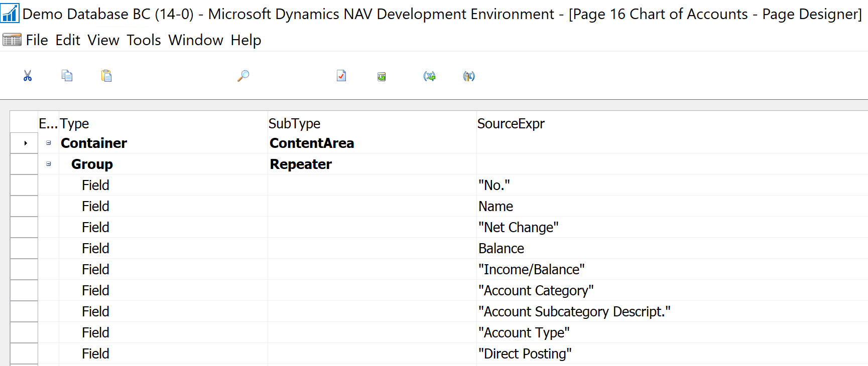
Task: Select Field type cell in "Direct Posting" row
Action: point(163,353)
